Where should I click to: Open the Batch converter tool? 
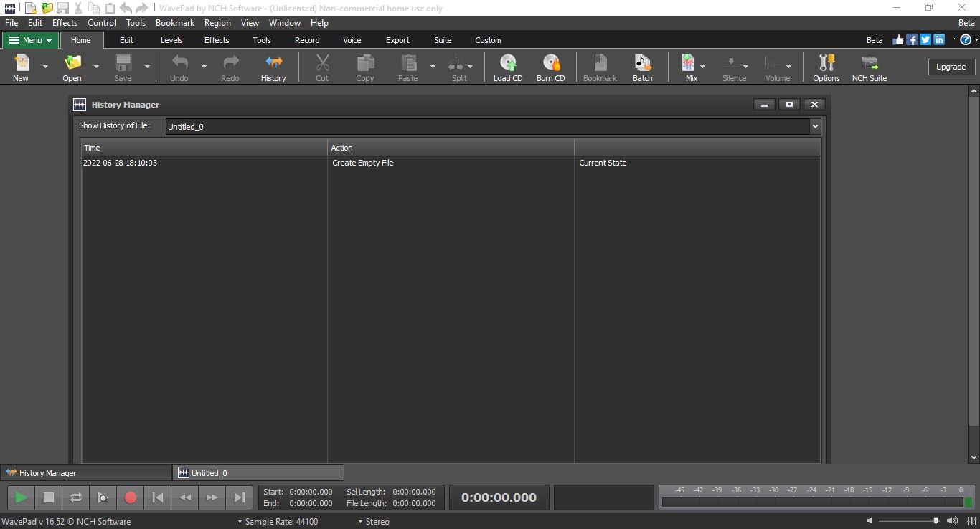tap(643, 67)
